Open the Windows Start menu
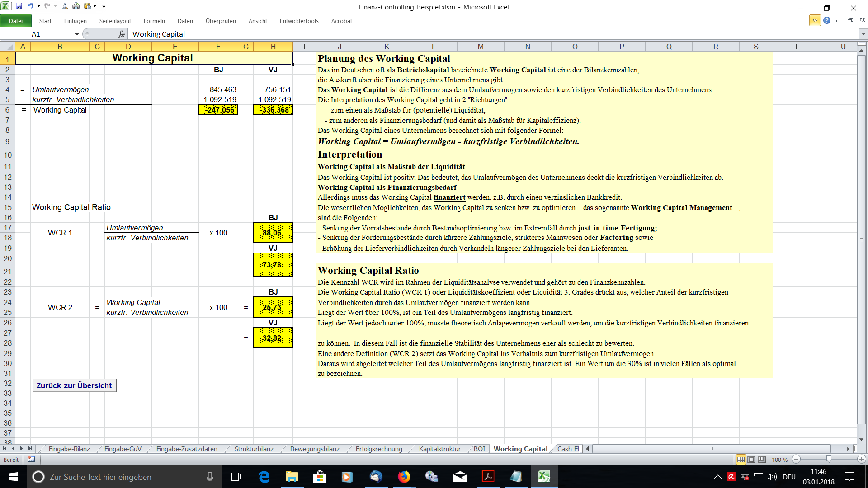The height and width of the screenshot is (488, 868). point(13,477)
